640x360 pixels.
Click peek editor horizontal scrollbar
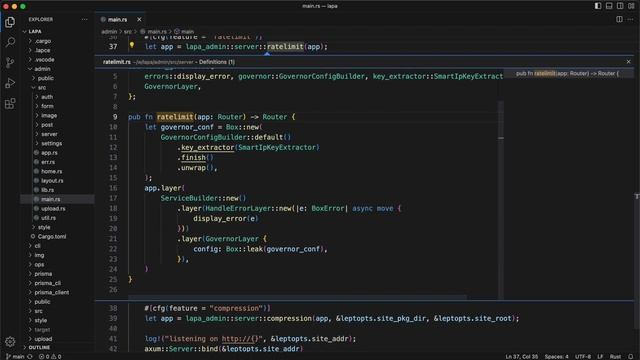298,297
